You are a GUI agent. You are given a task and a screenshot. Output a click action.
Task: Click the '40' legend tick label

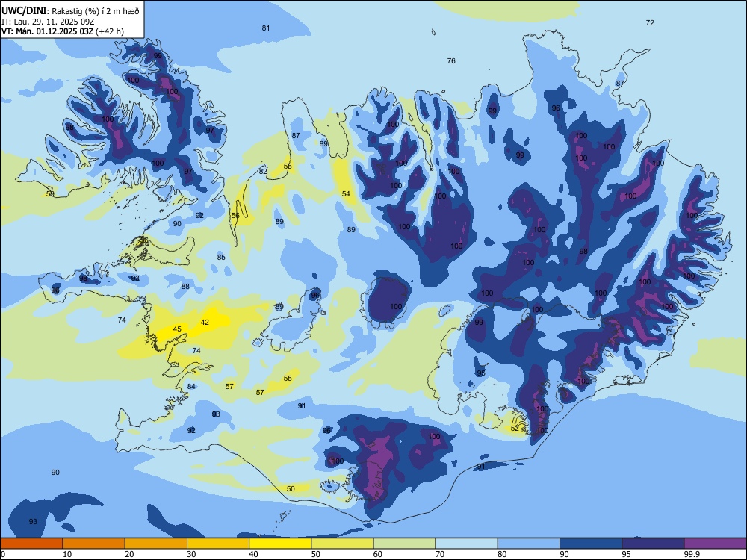click(x=253, y=554)
